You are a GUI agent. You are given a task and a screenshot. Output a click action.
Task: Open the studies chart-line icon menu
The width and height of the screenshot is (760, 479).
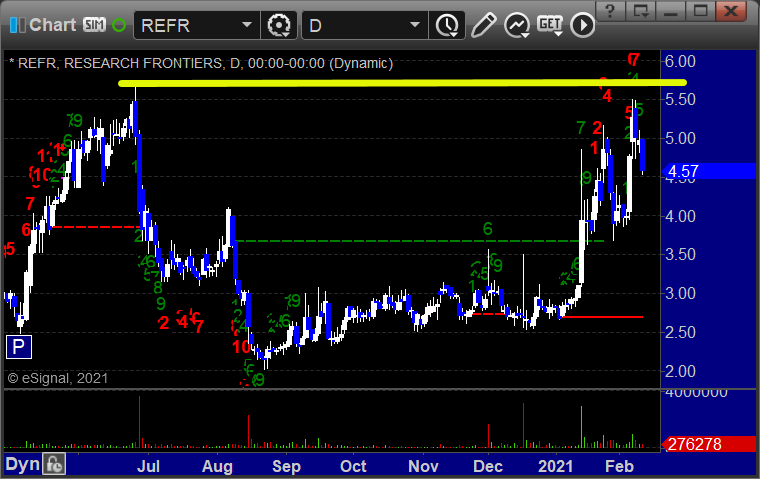coord(516,25)
